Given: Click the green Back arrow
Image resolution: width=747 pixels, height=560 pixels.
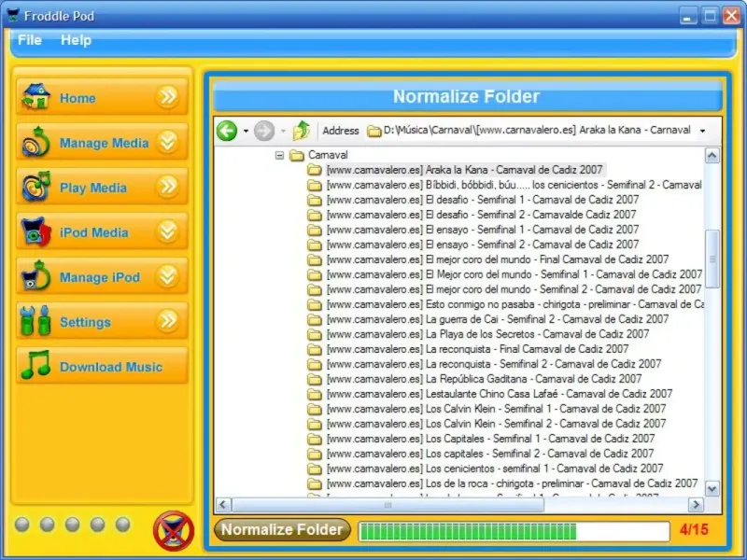Looking at the screenshot, I should click(227, 131).
